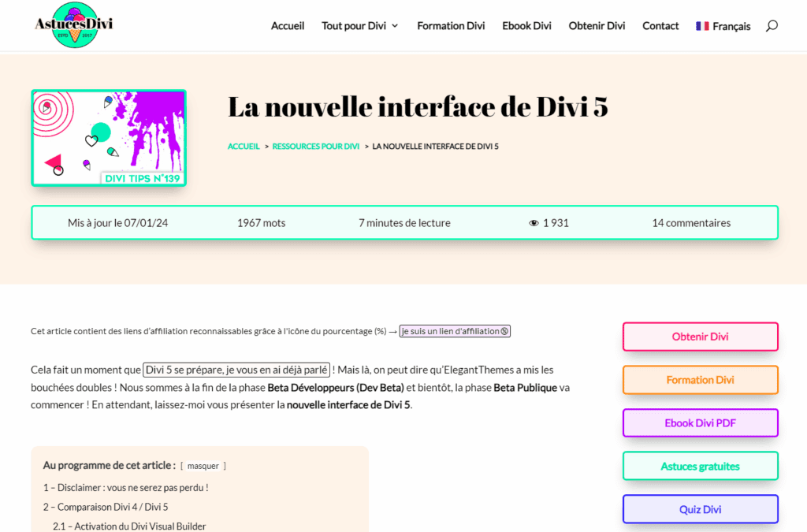807x532 pixels.
Task: Open the search magnifier icon
Action: tap(772, 26)
